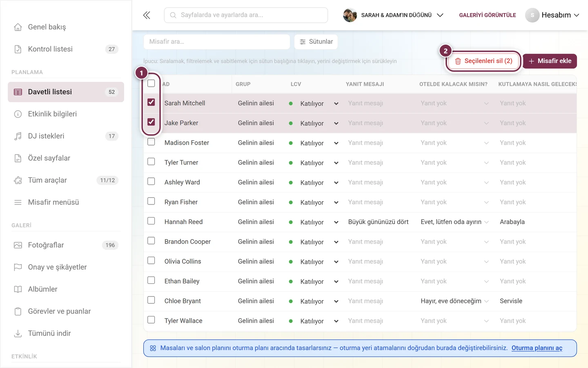Click the Genel bakış home icon
Image resolution: width=588 pixels, height=368 pixels.
18,27
